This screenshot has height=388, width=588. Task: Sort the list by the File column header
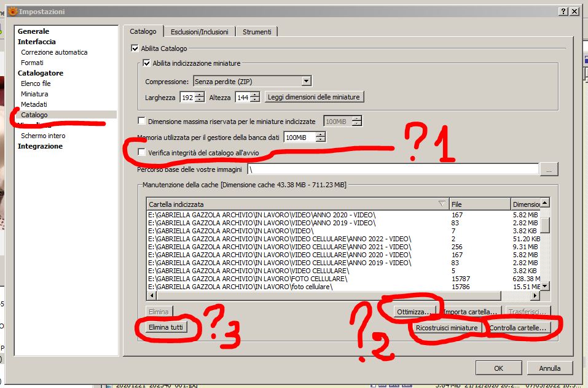point(480,204)
